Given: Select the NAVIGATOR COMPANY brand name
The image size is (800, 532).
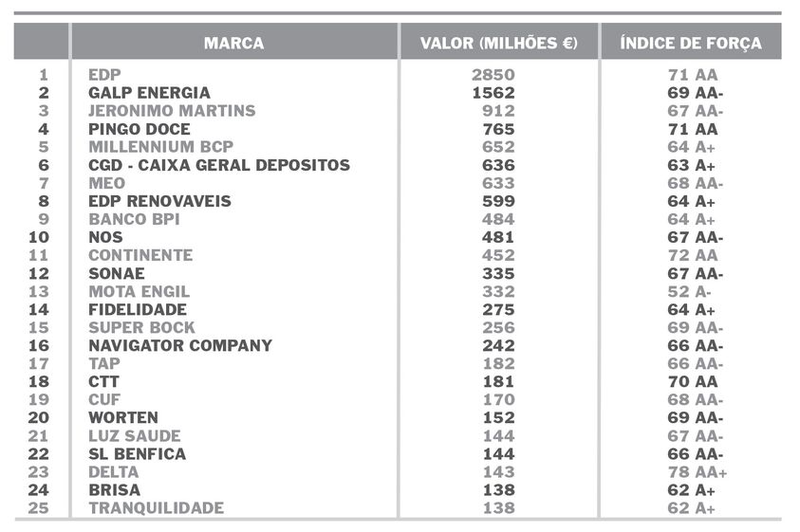Looking at the screenshot, I should [179, 345].
